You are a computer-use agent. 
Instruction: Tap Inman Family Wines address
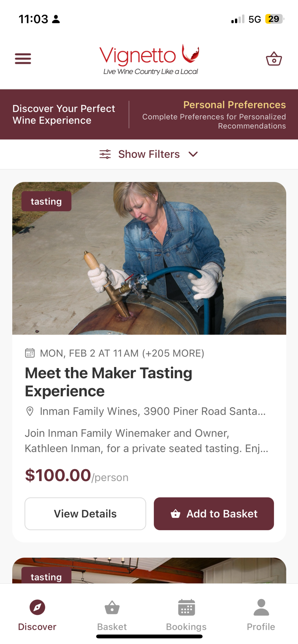pyautogui.click(x=153, y=411)
